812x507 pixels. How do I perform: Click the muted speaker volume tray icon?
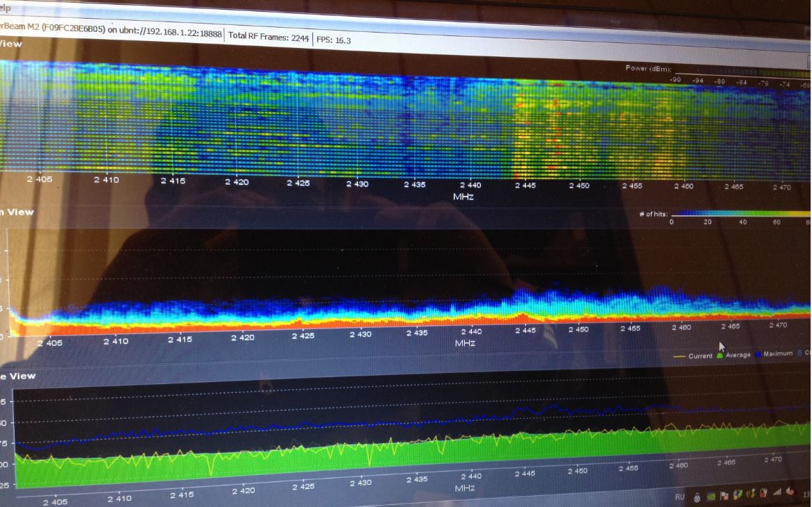point(790,492)
